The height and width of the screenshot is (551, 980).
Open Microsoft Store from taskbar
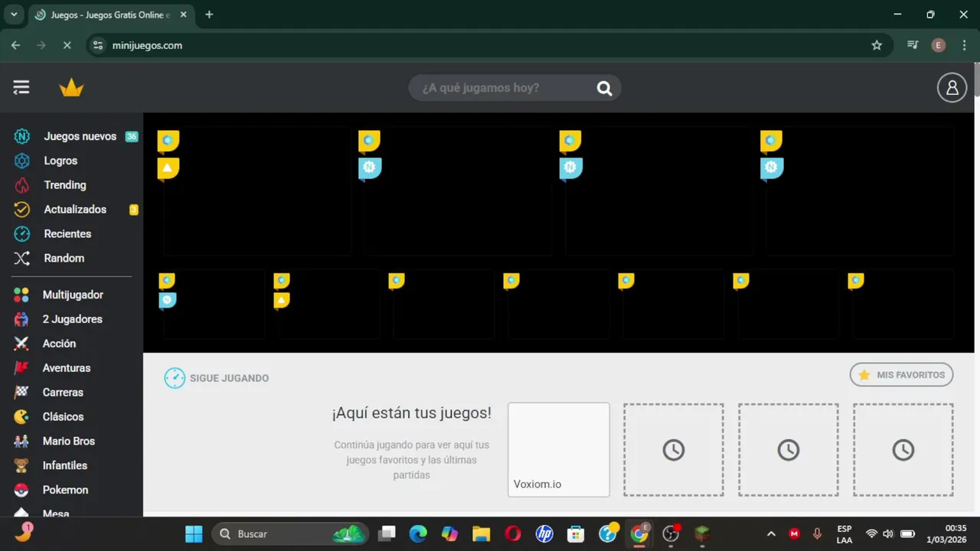pos(576,533)
